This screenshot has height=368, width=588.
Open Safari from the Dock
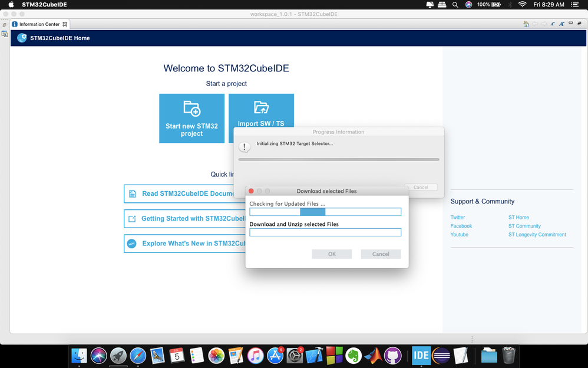click(x=138, y=356)
